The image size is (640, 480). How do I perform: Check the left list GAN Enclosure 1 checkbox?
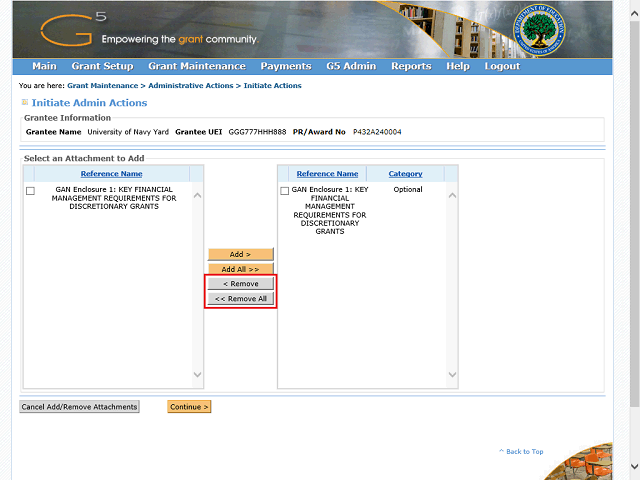[x=30, y=191]
